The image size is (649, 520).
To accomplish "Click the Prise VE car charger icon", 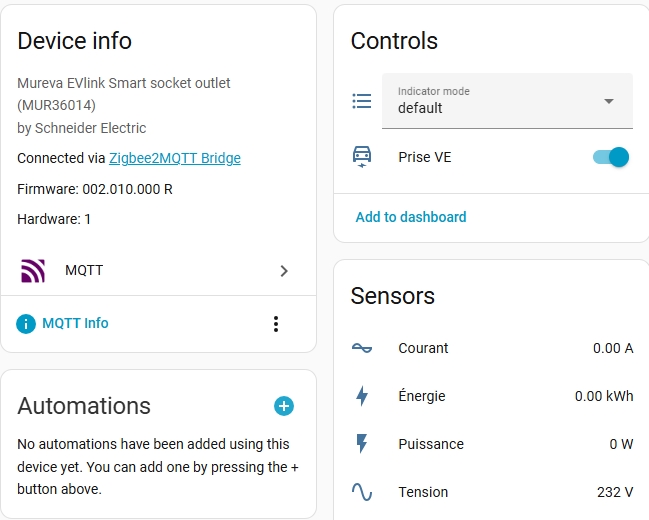I will 362,157.
